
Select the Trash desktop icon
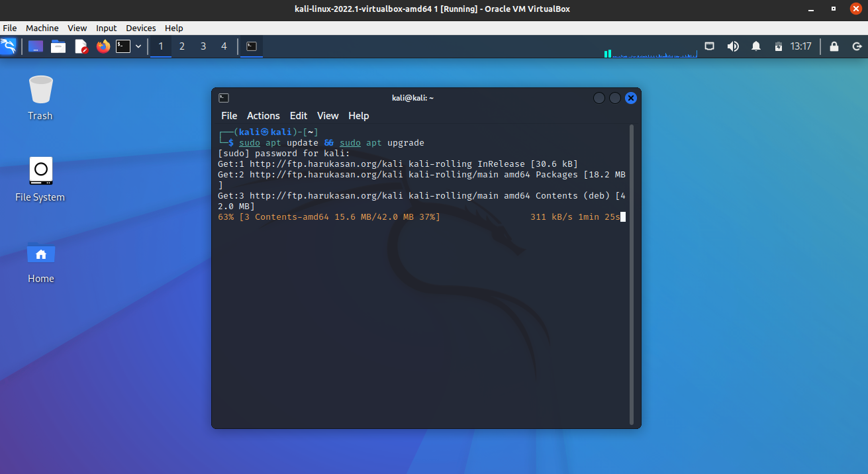tap(40, 98)
